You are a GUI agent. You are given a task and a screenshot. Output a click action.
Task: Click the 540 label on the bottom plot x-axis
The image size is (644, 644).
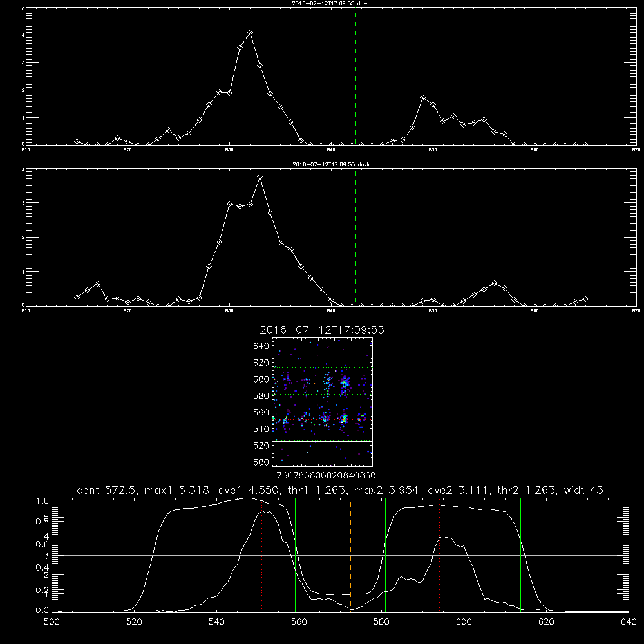click(x=216, y=622)
